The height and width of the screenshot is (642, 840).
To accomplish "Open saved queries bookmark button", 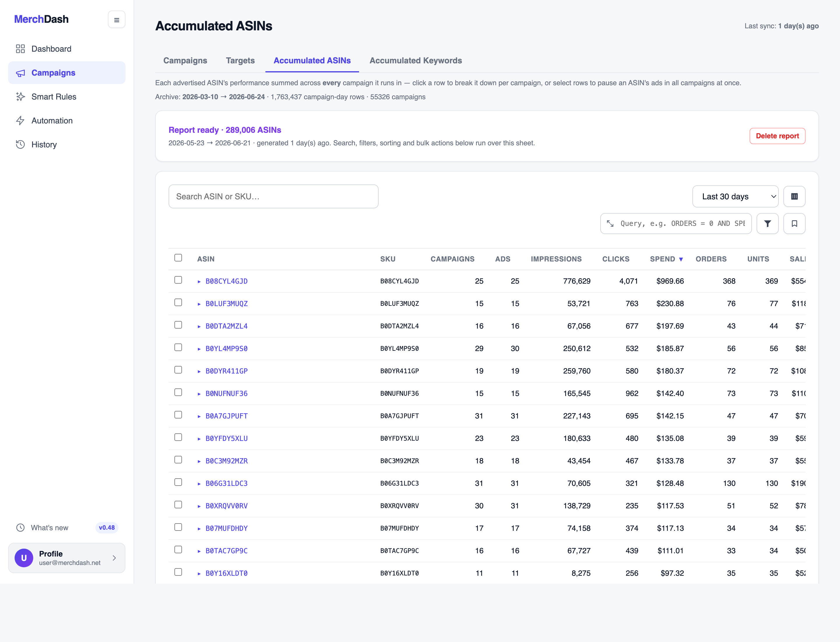I will pos(794,224).
